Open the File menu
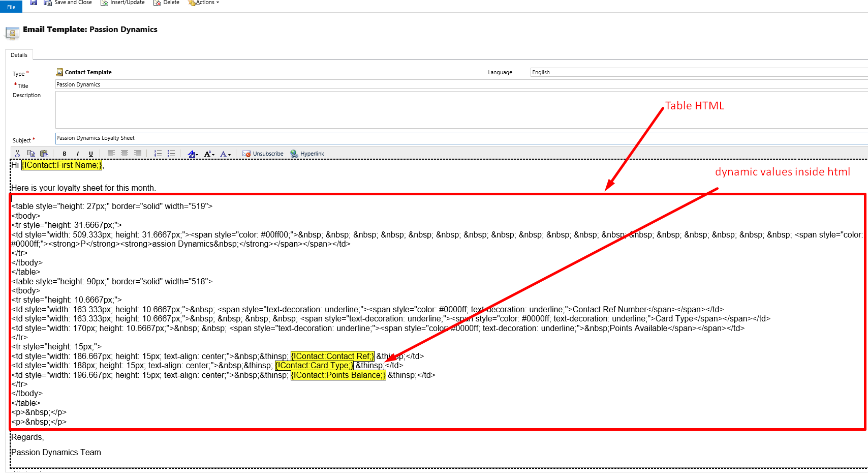The height and width of the screenshot is (476, 868). 11,7
